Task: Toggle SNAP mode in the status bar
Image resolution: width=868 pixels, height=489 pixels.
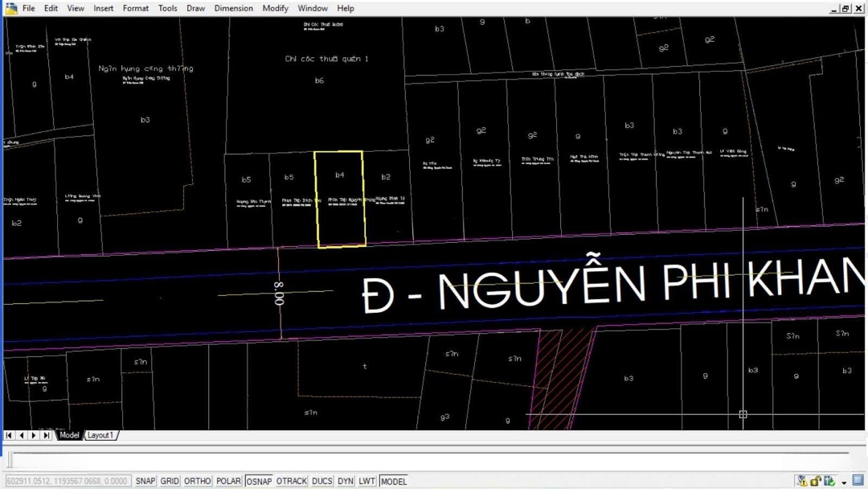Action: point(145,481)
